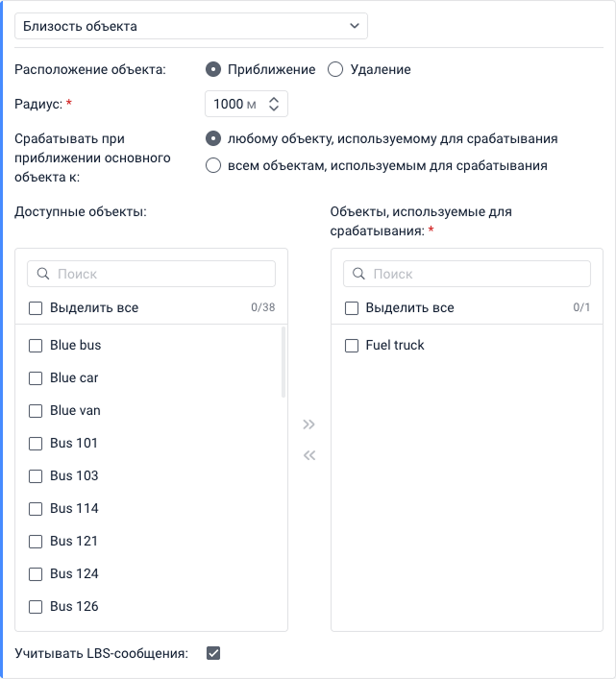Click the available objects list scrollbar
The width and height of the screenshot is (616, 679).
click(x=283, y=363)
